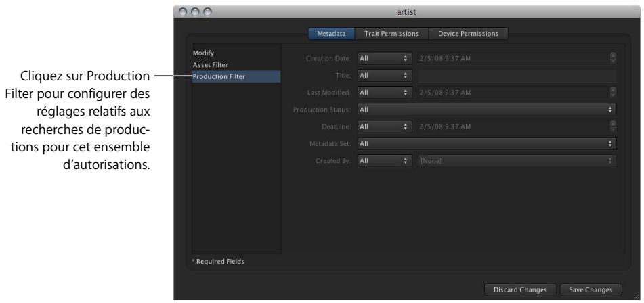The height and width of the screenshot is (303, 644).
Task: Select Modify in the sidebar list
Action: (236, 53)
